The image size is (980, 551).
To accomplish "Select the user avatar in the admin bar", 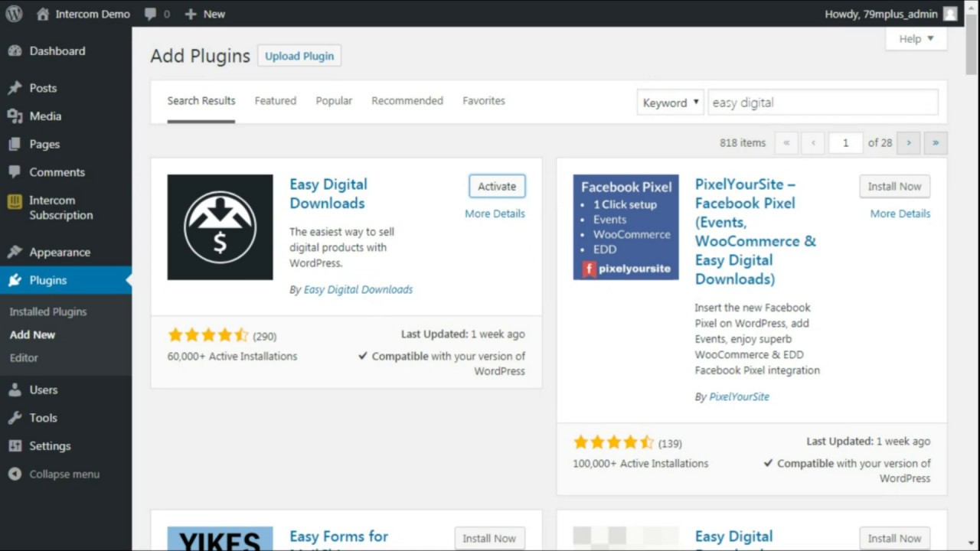I will [x=950, y=14].
